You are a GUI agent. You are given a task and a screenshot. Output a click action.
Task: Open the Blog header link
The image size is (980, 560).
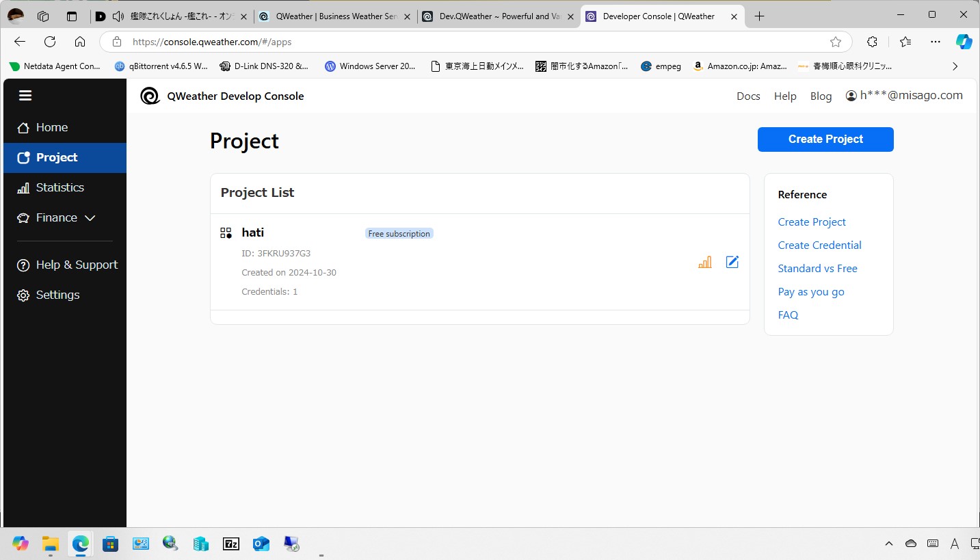pos(821,96)
